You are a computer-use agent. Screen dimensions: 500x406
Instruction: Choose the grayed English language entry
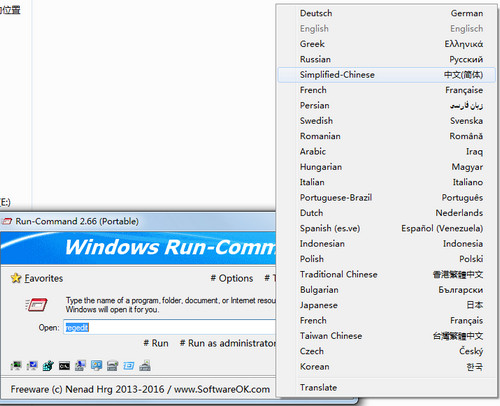387,29
